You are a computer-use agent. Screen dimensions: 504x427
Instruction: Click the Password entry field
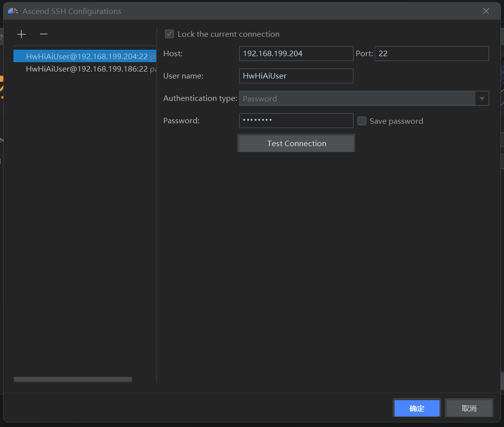(296, 121)
